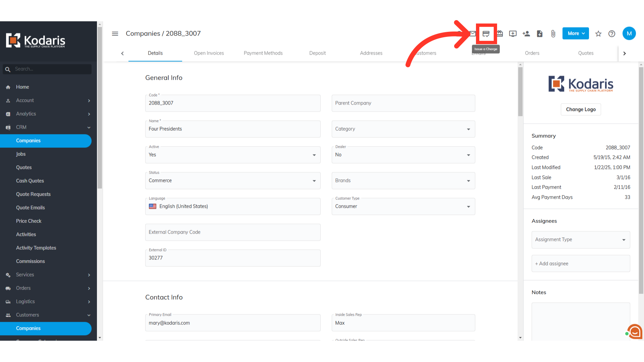Click the paperclip attachment icon
644x362 pixels.
pyautogui.click(x=553, y=34)
